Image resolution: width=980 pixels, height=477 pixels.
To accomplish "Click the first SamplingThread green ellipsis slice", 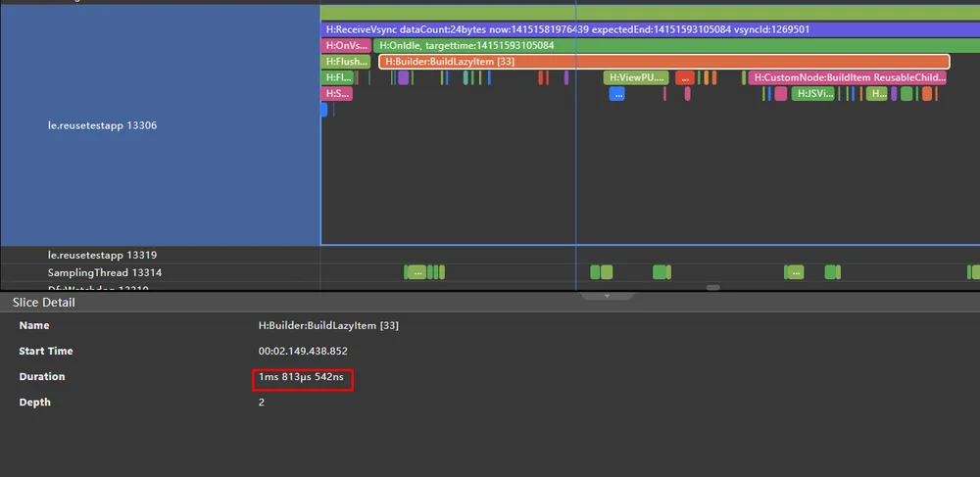I will tap(416, 272).
